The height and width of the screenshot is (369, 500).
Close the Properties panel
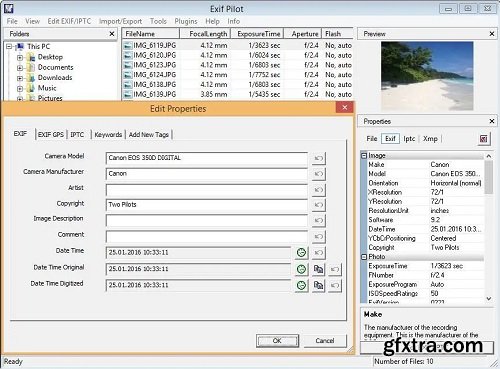click(x=492, y=121)
